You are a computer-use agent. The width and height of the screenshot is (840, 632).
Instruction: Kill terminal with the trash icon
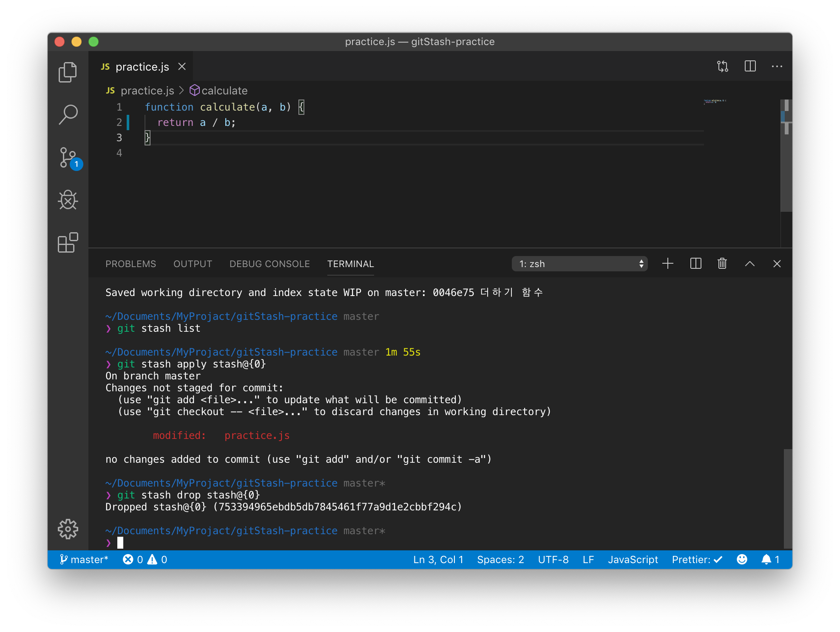[722, 264]
